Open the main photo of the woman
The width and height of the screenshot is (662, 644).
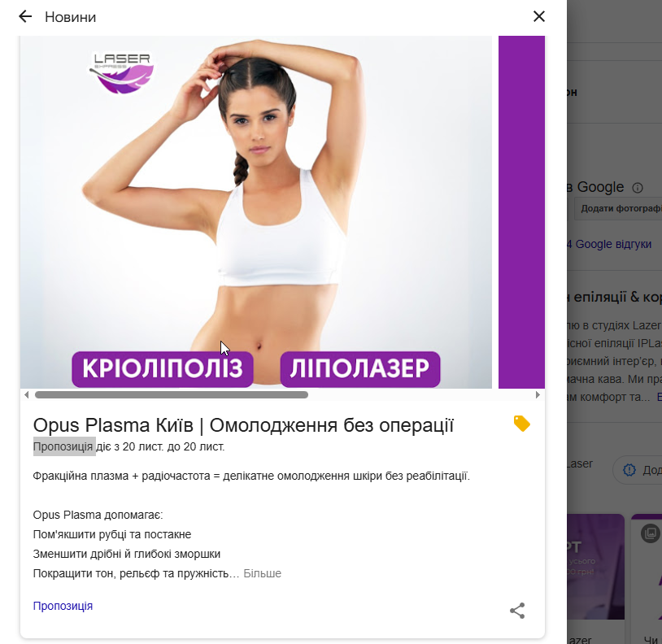[256, 212]
